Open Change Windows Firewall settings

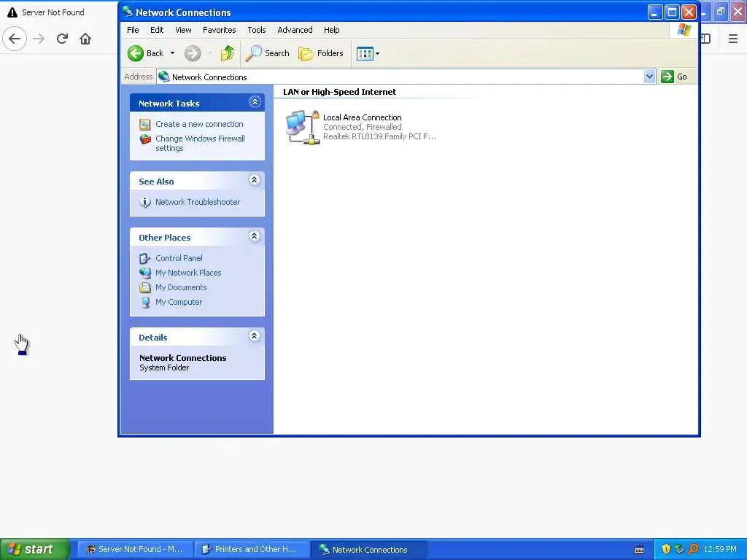point(200,144)
